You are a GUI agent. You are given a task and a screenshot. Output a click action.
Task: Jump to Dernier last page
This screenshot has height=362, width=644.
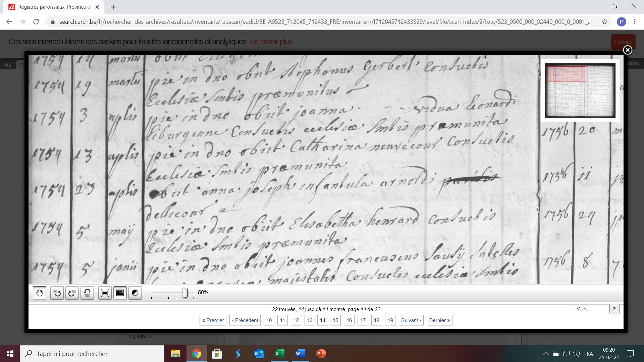click(x=439, y=320)
